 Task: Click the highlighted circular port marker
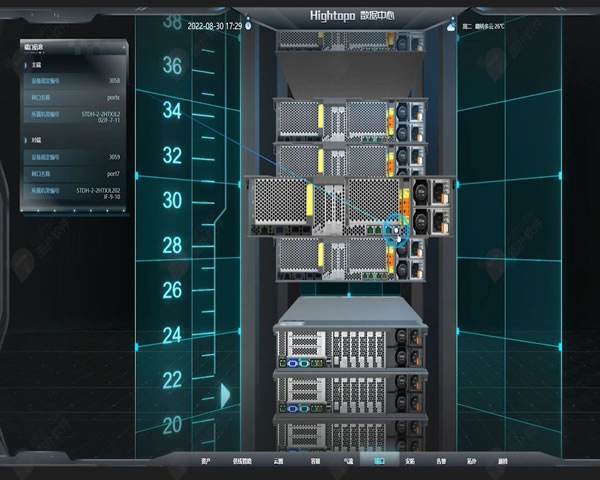397,229
